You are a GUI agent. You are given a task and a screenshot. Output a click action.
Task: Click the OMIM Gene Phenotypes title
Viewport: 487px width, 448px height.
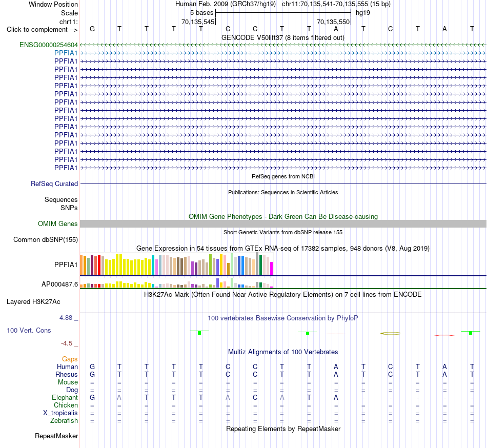[283, 217]
